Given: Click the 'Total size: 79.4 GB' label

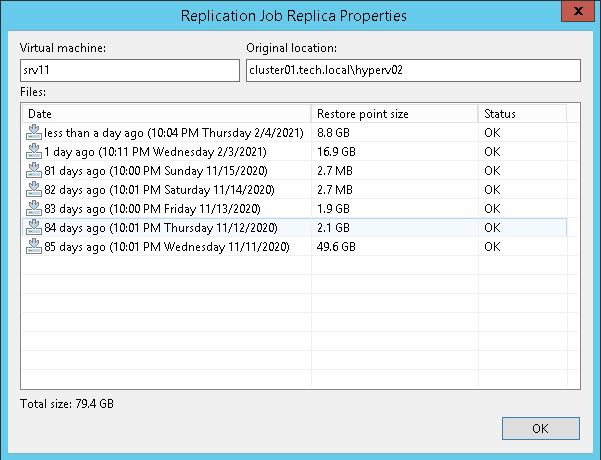Looking at the screenshot, I should [x=67, y=404].
